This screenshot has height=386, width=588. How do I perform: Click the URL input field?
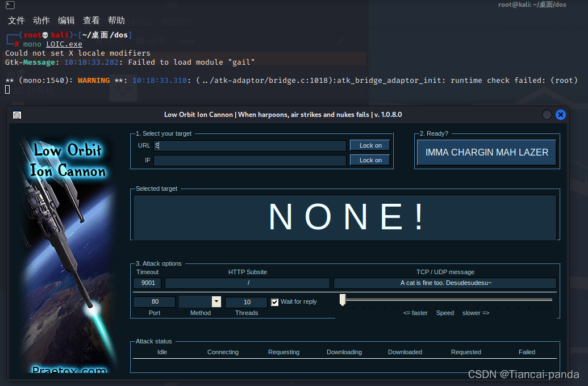click(x=250, y=145)
